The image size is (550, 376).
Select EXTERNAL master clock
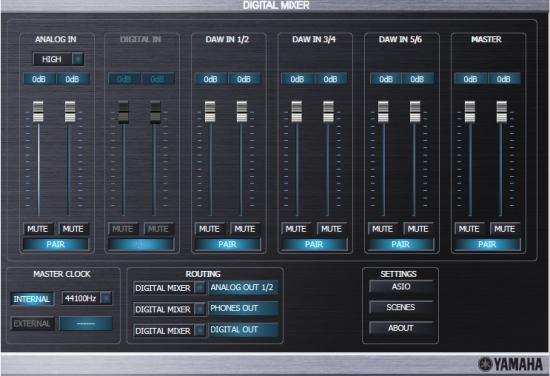point(32,323)
